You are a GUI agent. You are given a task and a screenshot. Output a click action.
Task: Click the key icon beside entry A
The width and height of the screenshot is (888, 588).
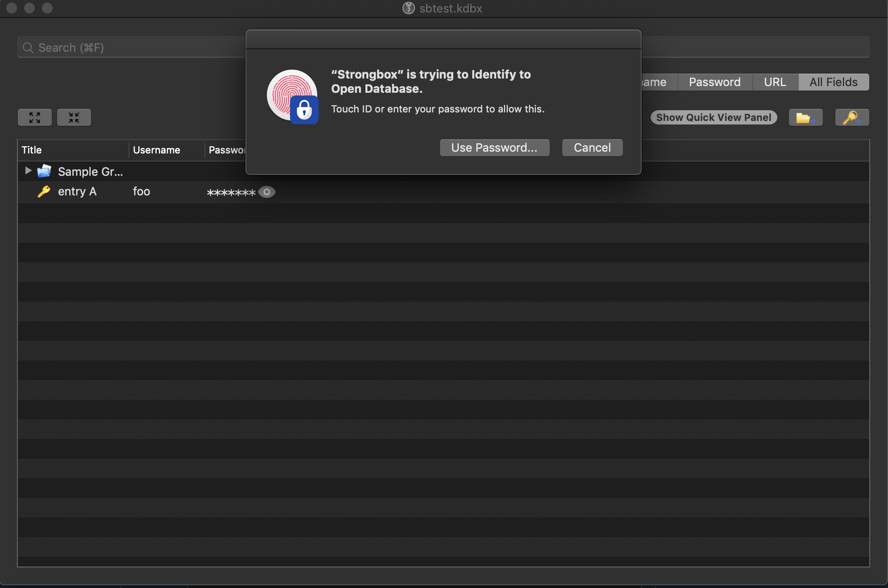click(43, 191)
